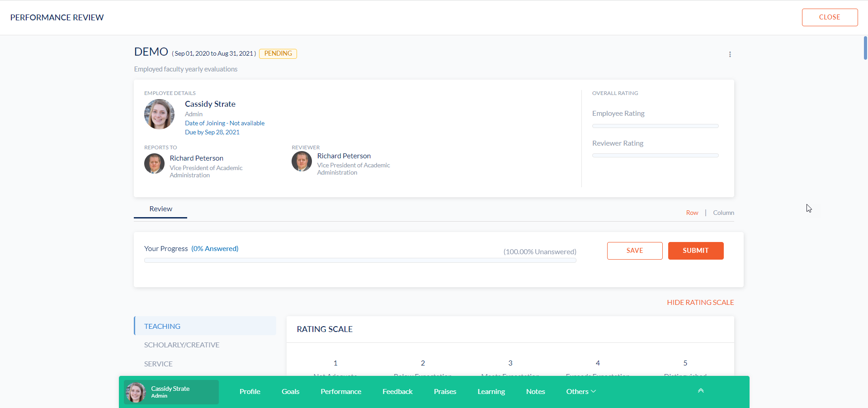Click Cassidy Strate employee name
This screenshot has width=868, height=408.
pyautogui.click(x=210, y=104)
